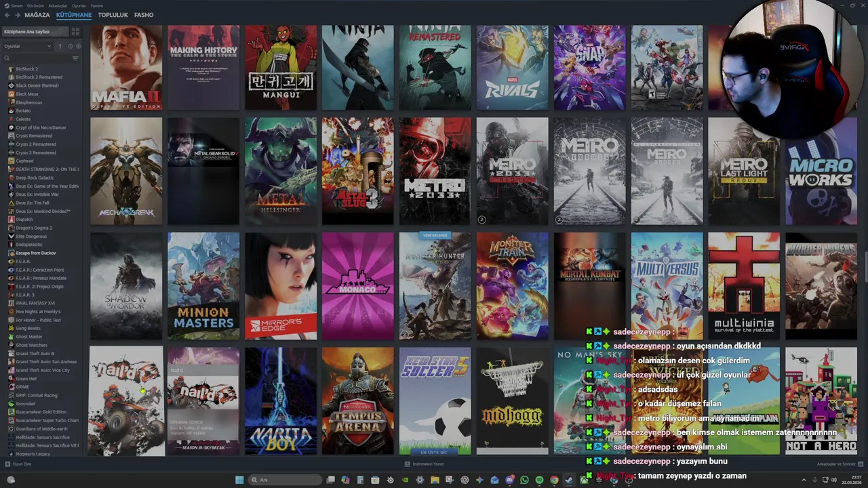Click the Dispatch game icon in the list
This screenshot has height=488, width=868.
click(11, 220)
